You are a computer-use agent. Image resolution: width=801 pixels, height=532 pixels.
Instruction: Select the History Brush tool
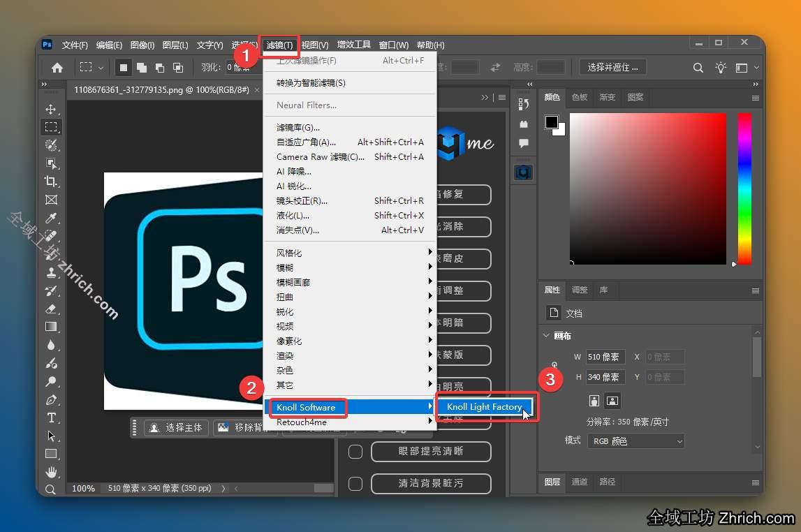pyautogui.click(x=50, y=290)
